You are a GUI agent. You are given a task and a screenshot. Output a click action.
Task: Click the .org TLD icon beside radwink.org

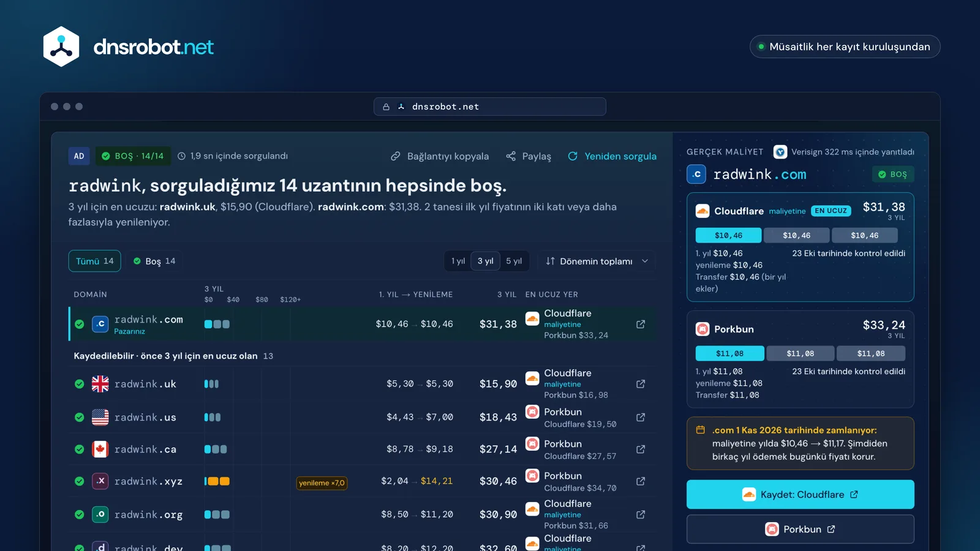click(x=100, y=514)
